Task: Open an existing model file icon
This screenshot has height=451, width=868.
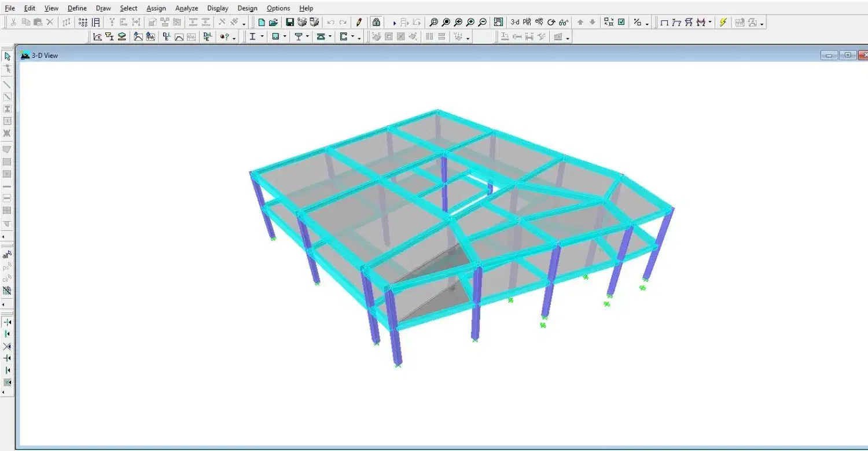Action: (273, 23)
